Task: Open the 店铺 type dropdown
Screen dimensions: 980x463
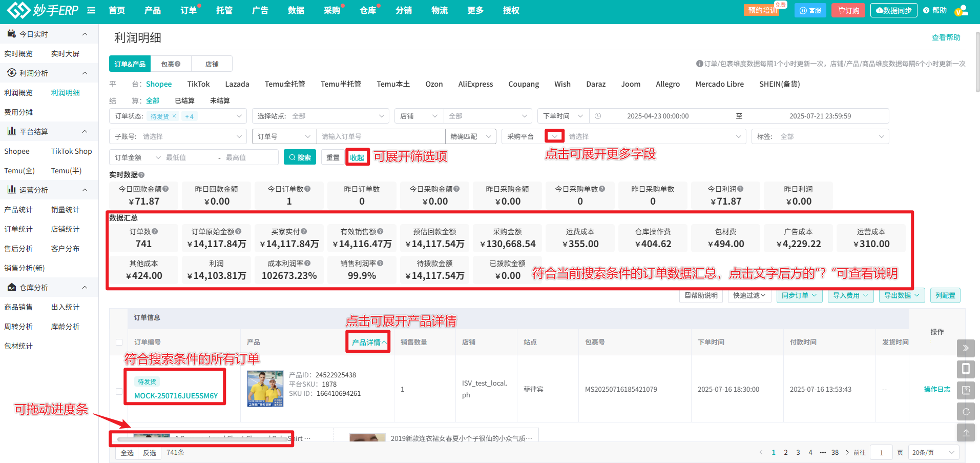Action: (419, 116)
